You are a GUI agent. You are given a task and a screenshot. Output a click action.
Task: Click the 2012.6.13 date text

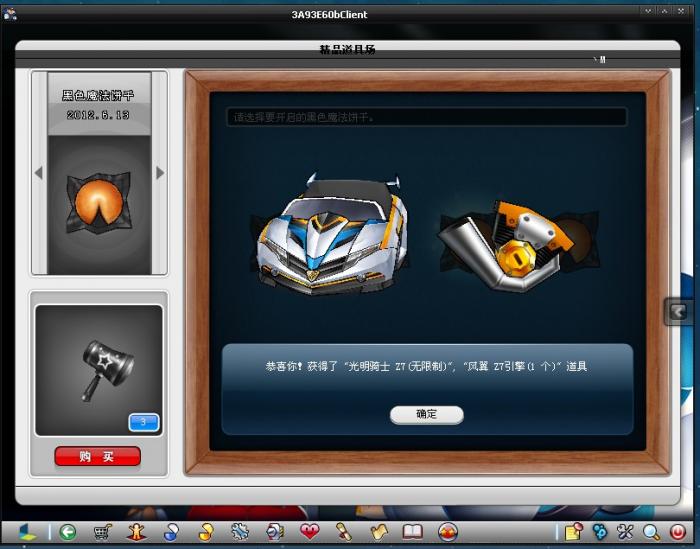[98, 115]
